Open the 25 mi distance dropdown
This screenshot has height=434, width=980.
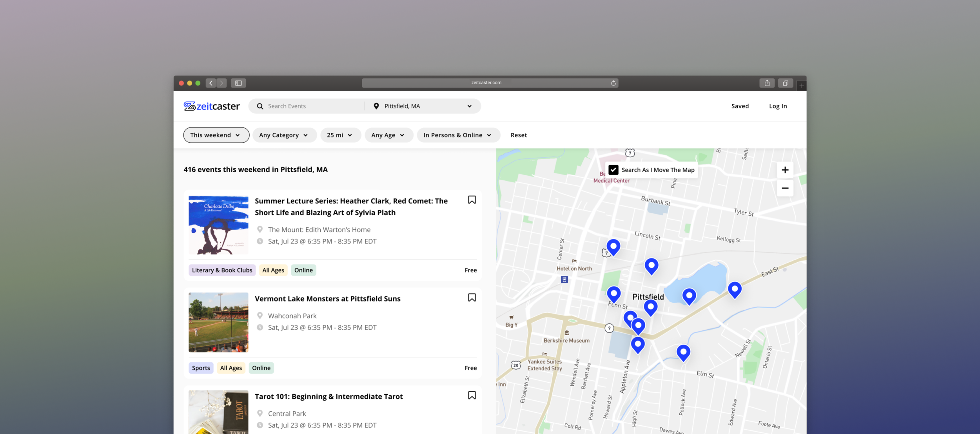[340, 135]
